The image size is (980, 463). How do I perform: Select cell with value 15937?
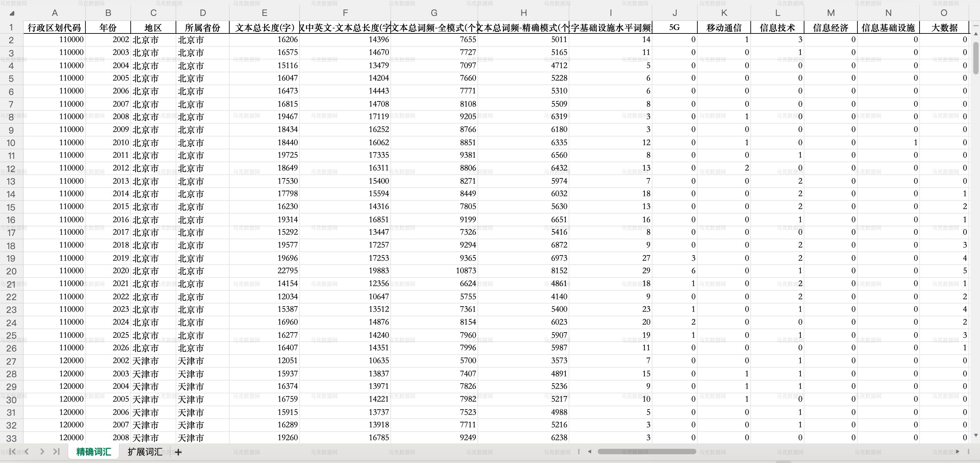pos(264,373)
